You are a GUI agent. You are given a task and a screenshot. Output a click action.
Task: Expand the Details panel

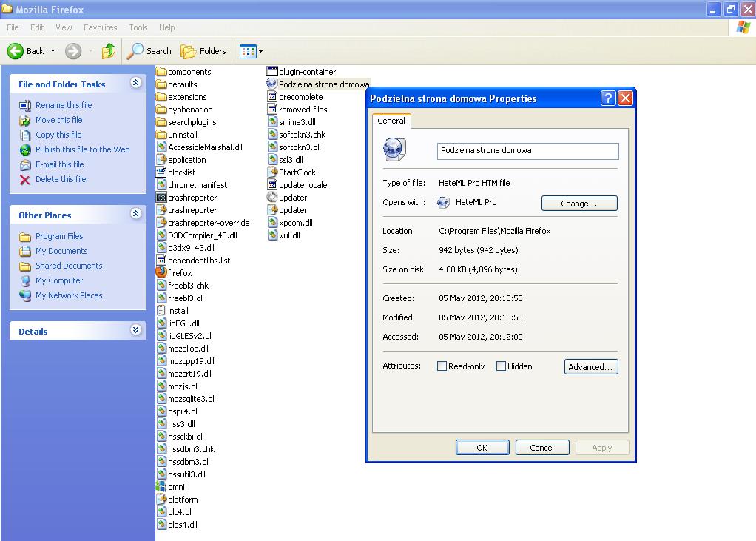136,330
